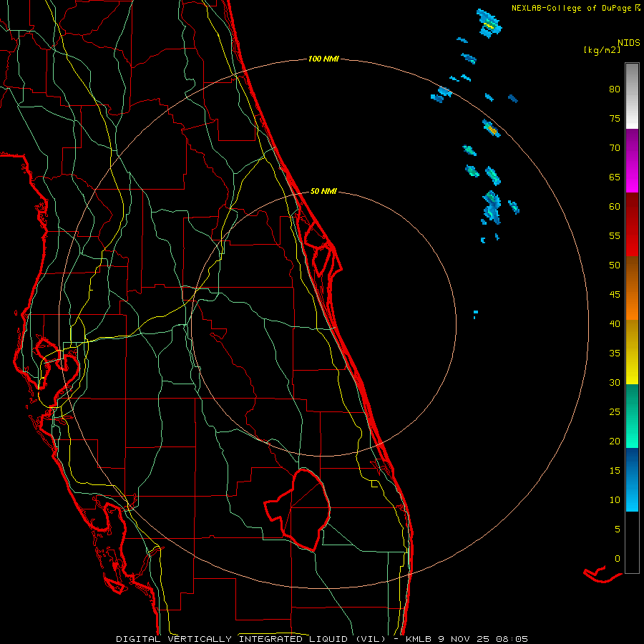Click the northernmost radar echo cell
This screenshot has width=644, height=644.
[489, 24]
